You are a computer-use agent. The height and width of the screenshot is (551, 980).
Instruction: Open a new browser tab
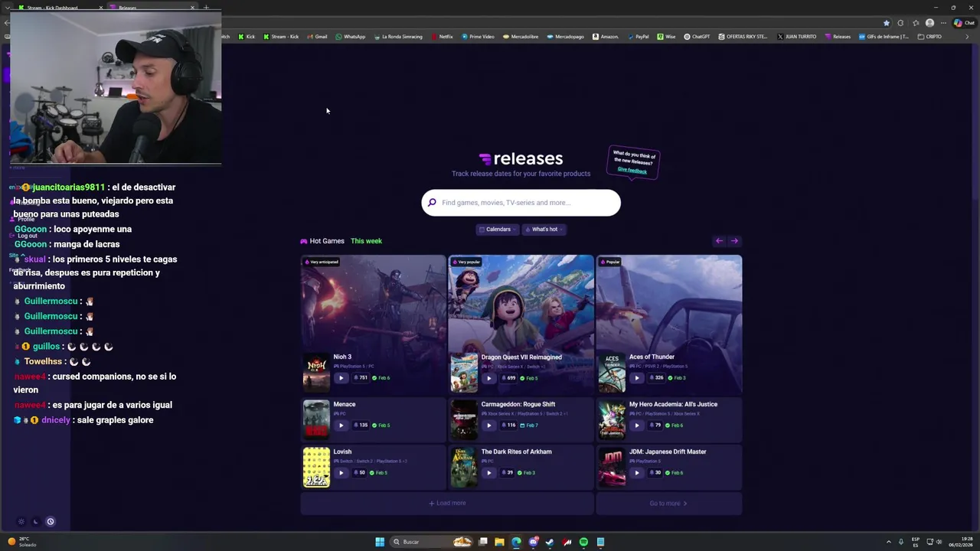206,8
